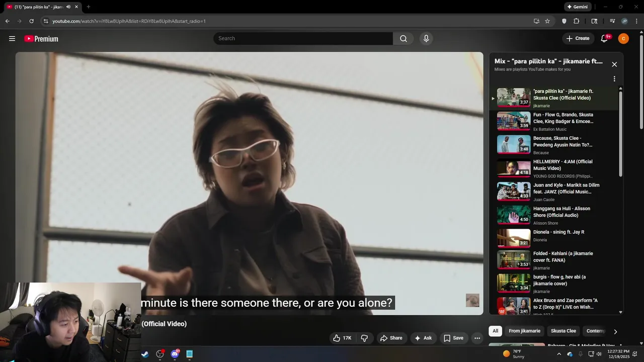Open HELLMERRY - 4:AM in the playlist
Viewport: 644px width, 362px height.
(553, 168)
